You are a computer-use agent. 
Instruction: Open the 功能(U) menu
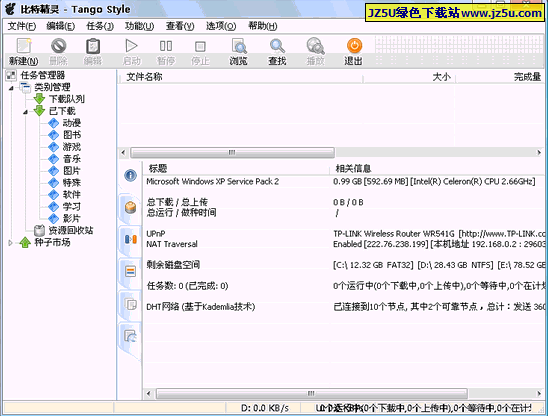tap(139, 26)
